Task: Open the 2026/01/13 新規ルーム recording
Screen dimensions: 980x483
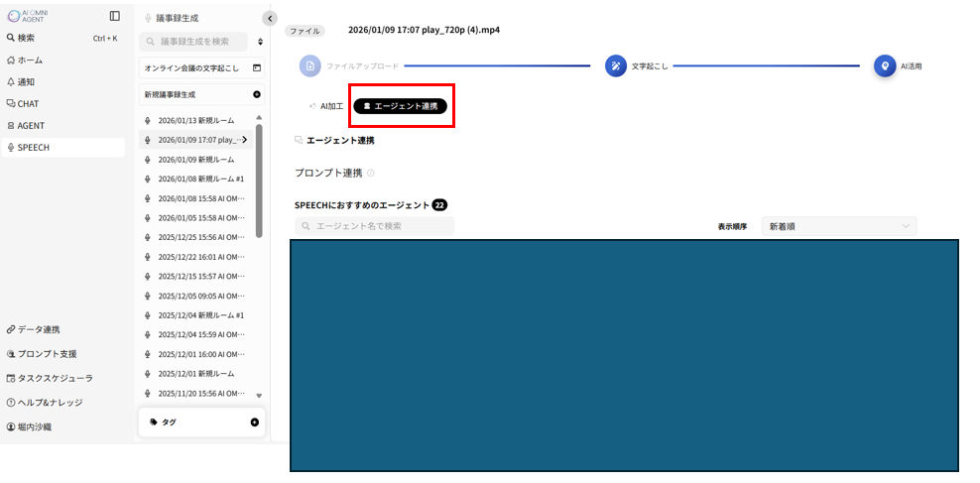Action: (195, 120)
